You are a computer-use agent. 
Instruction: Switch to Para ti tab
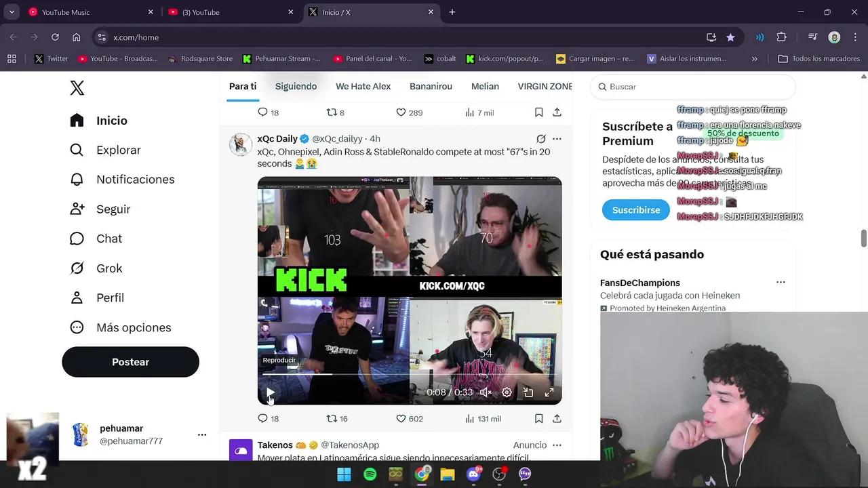[243, 86]
